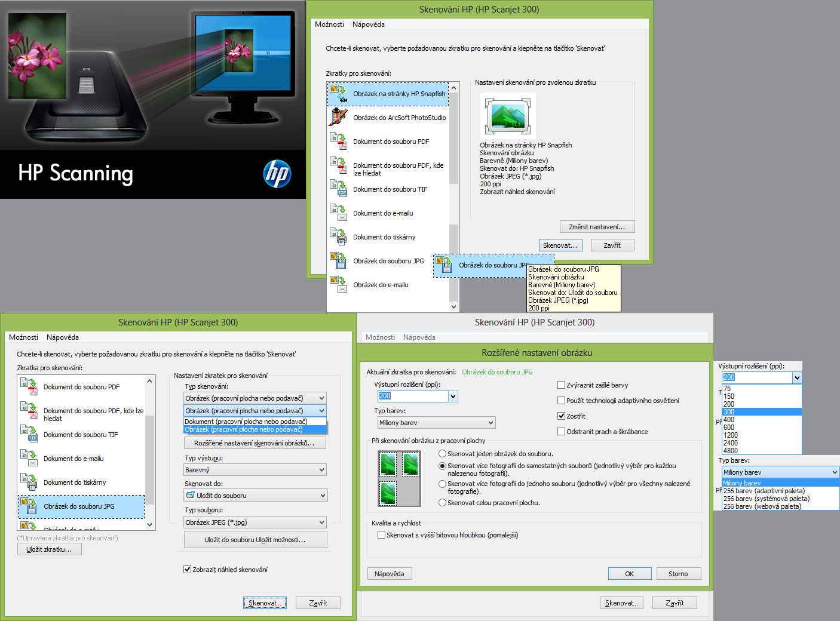Open 'Nápověda' menu in the bottom-right window
The image size is (840, 621).
(419, 337)
